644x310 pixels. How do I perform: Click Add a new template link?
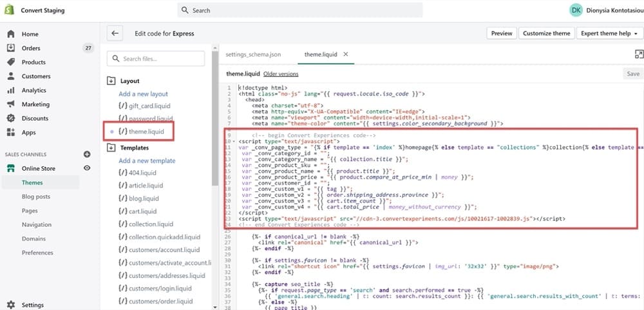point(147,160)
